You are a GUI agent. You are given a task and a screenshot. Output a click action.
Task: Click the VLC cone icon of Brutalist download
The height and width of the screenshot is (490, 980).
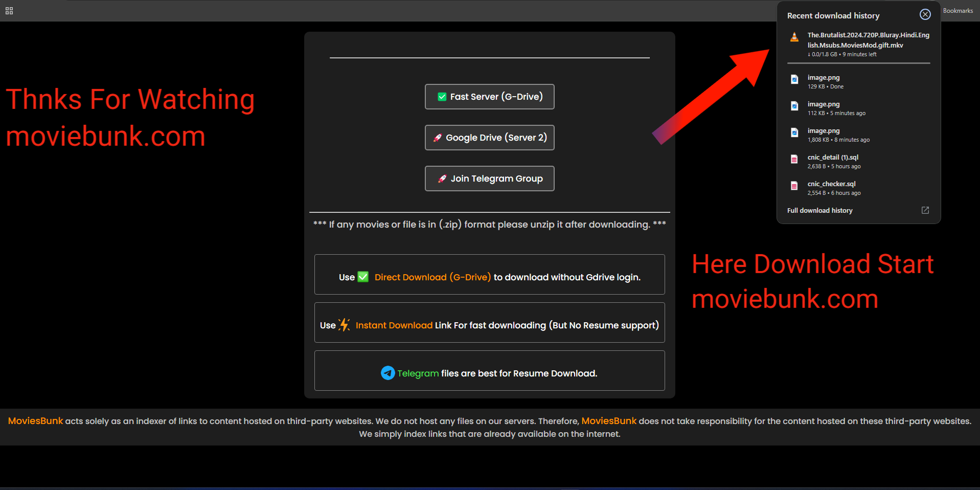pyautogui.click(x=794, y=37)
